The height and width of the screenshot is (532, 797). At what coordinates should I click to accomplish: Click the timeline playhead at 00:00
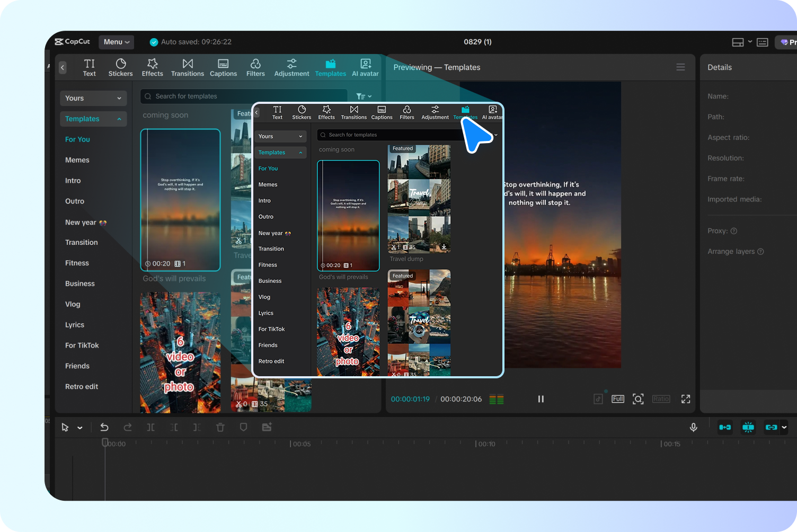click(x=105, y=442)
